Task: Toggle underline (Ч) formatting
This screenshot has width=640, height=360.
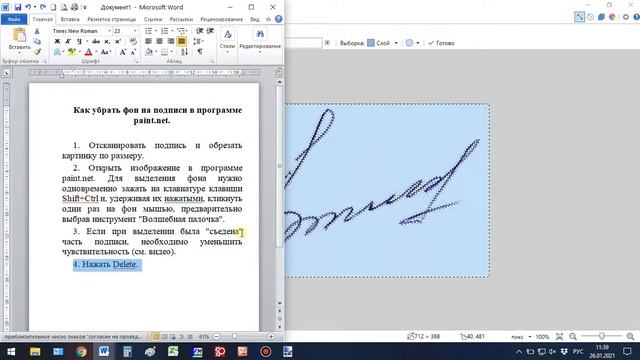Action: (x=79, y=41)
